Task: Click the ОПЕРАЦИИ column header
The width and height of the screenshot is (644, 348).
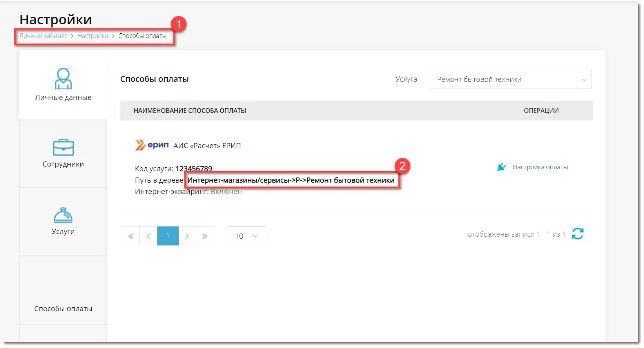Action: pyautogui.click(x=541, y=111)
